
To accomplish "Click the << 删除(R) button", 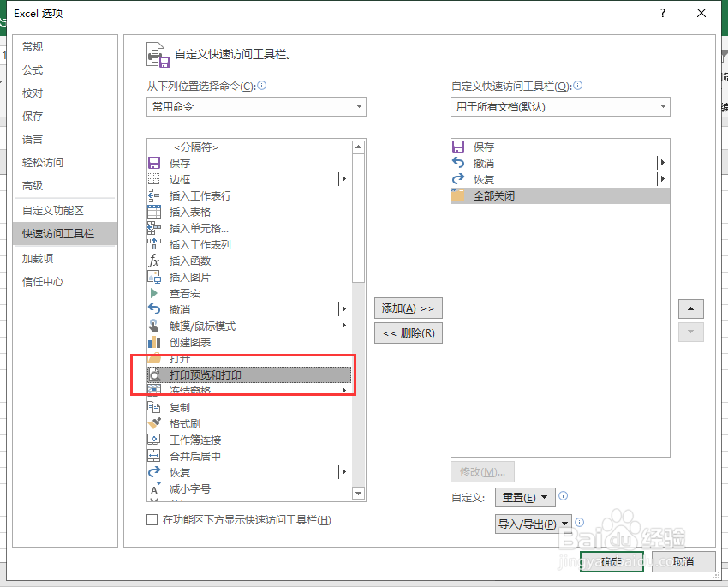I will pyautogui.click(x=408, y=333).
